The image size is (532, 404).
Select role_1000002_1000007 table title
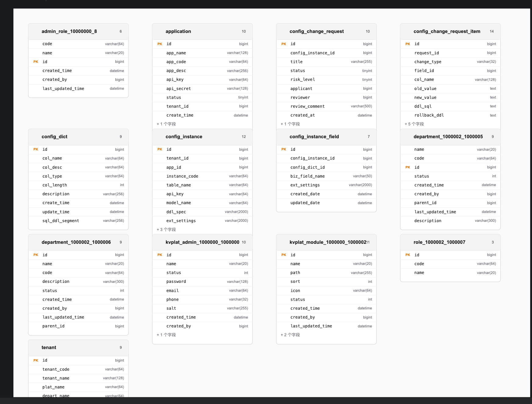(440, 242)
